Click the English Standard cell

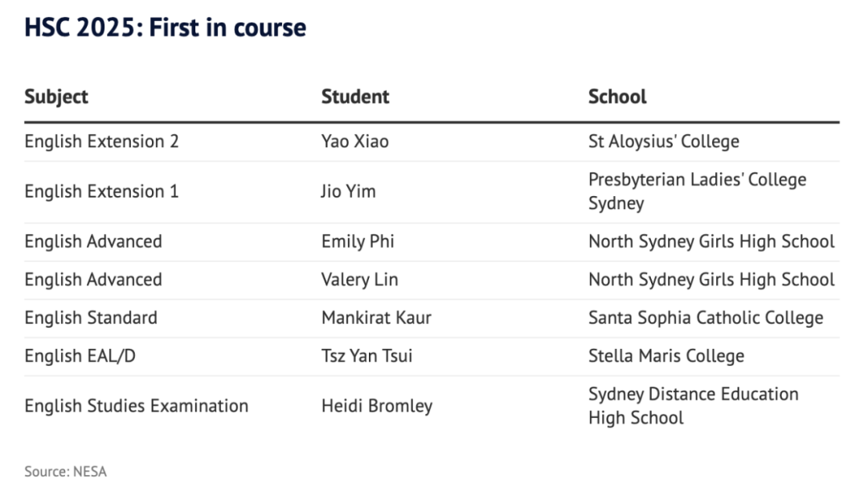click(x=91, y=318)
